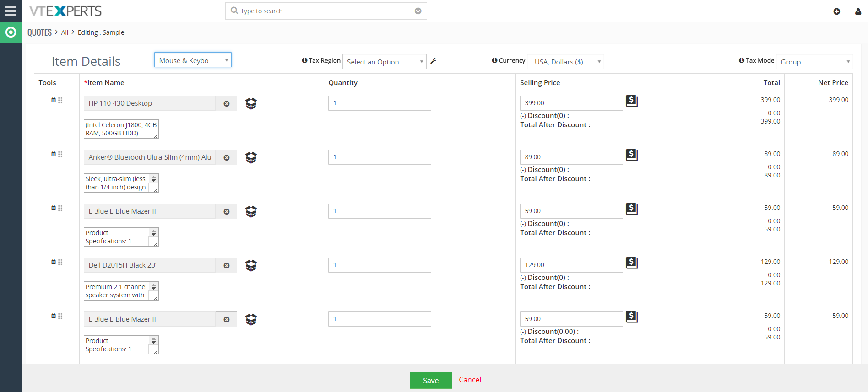
Task: Click quantity field of Anker Bluetooth row
Action: click(x=380, y=157)
